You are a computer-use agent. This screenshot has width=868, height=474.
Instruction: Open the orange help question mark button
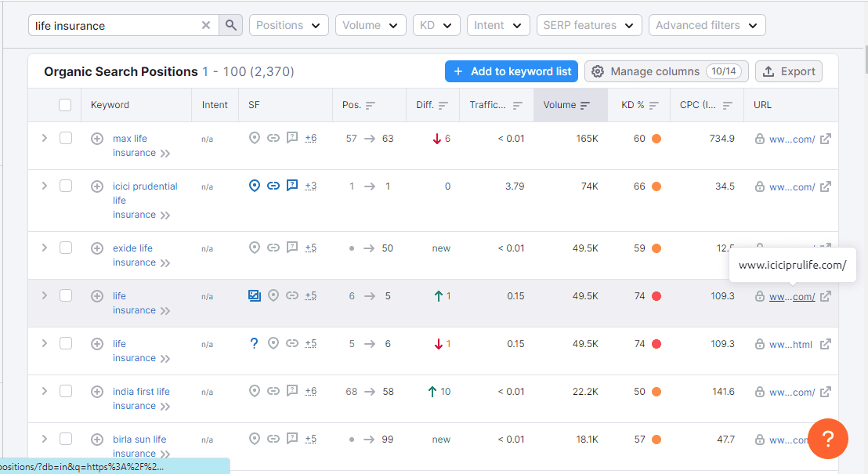[827, 439]
